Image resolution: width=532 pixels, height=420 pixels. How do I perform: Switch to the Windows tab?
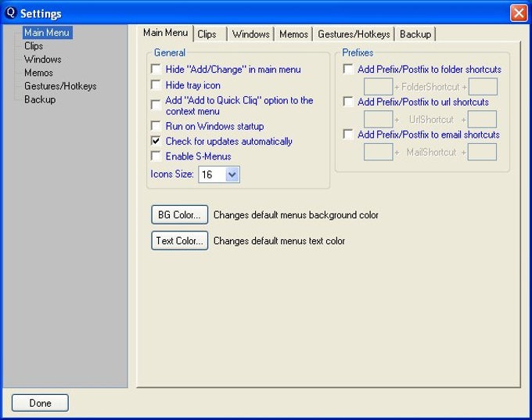click(x=250, y=34)
